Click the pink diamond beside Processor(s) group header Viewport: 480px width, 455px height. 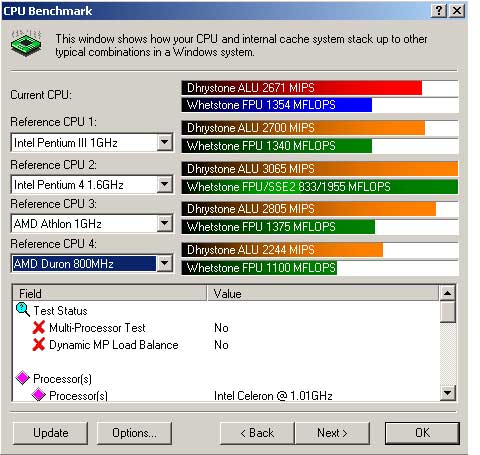click(x=23, y=378)
